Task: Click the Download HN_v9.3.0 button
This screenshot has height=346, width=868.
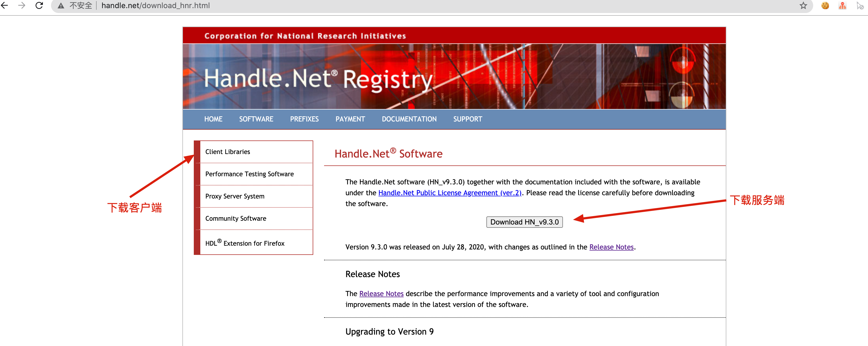Action: 524,222
